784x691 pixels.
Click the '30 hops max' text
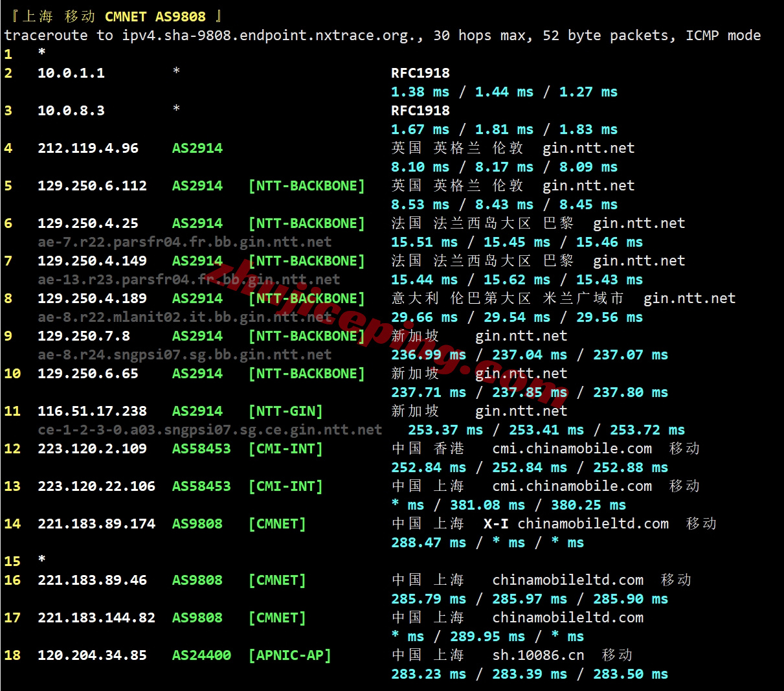click(480, 36)
